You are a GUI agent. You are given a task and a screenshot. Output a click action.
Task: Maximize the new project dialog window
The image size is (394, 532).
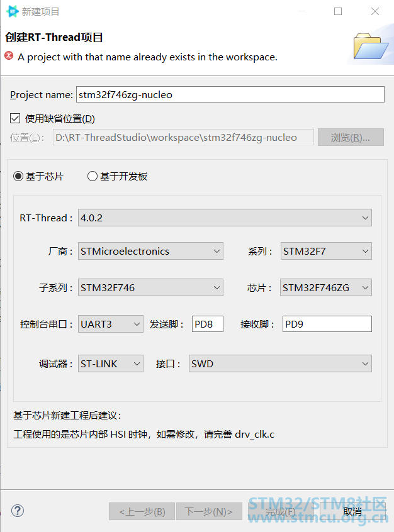point(338,11)
